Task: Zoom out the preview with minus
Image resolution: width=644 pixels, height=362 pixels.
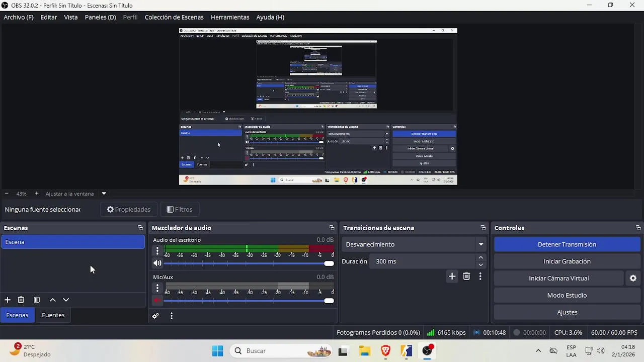Action: [x=7, y=194]
